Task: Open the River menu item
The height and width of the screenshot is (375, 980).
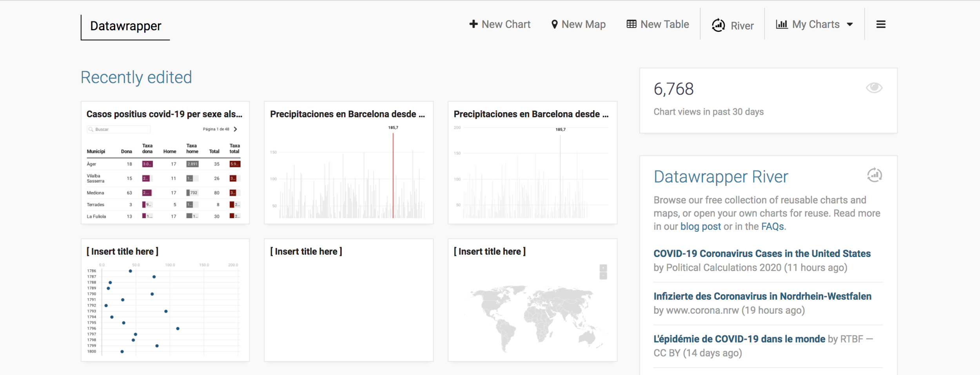Action: point(733,25)
